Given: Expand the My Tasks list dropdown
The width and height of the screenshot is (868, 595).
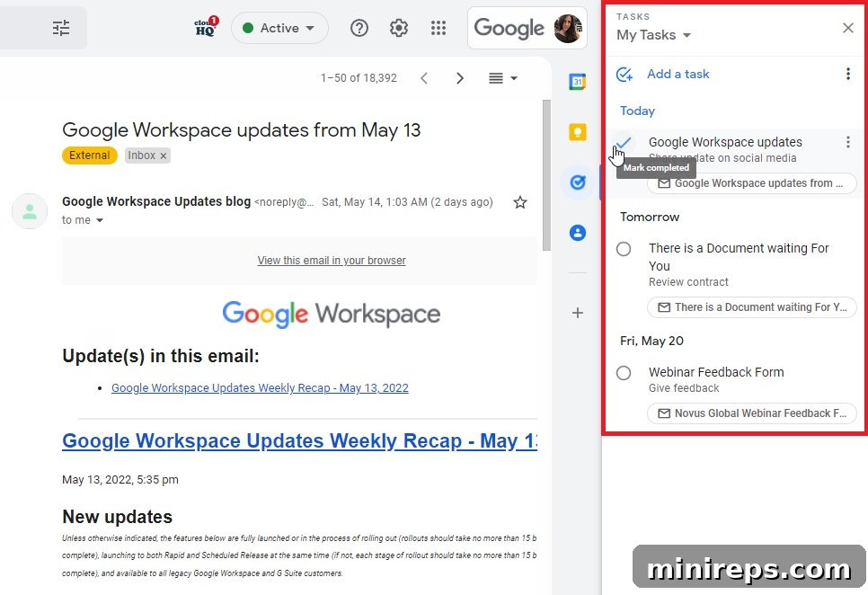Looking at the screenshot, I should point(654,35).
